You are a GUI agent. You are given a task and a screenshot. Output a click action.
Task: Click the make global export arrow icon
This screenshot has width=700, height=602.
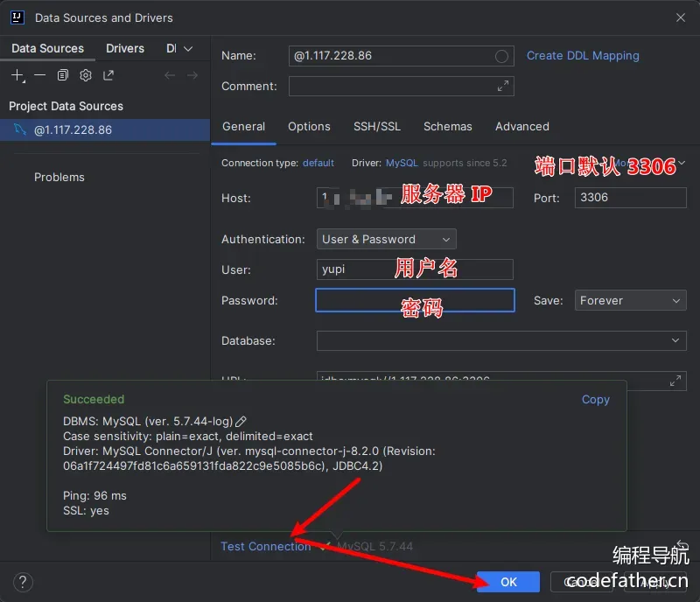pyautogui.click(x=108, y=75)
